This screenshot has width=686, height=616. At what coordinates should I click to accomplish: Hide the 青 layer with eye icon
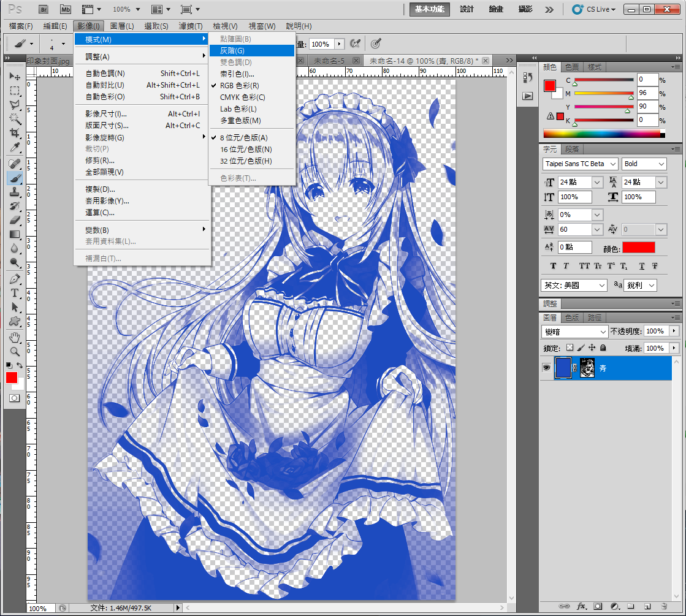[x=546, y=368]
